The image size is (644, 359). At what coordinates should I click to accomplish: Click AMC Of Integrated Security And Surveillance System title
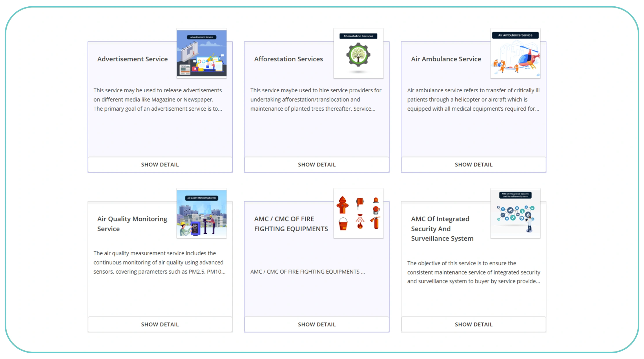[x=442, y=229]
